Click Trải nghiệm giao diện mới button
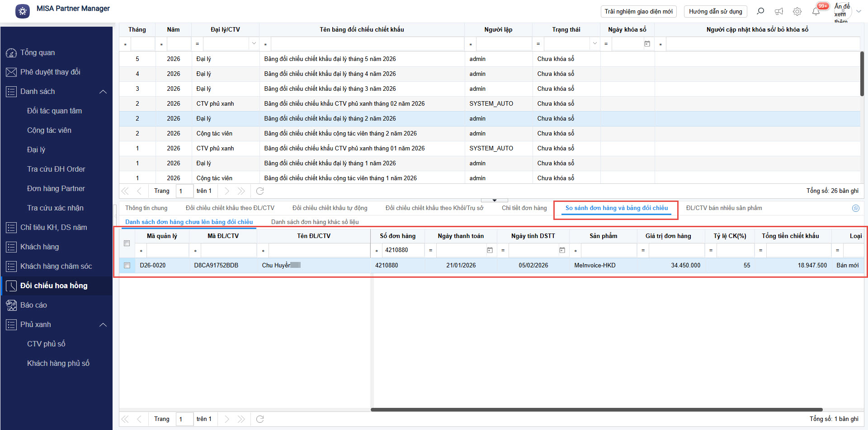The height and width of the screenshot is (430, 868). coord(638,12)
